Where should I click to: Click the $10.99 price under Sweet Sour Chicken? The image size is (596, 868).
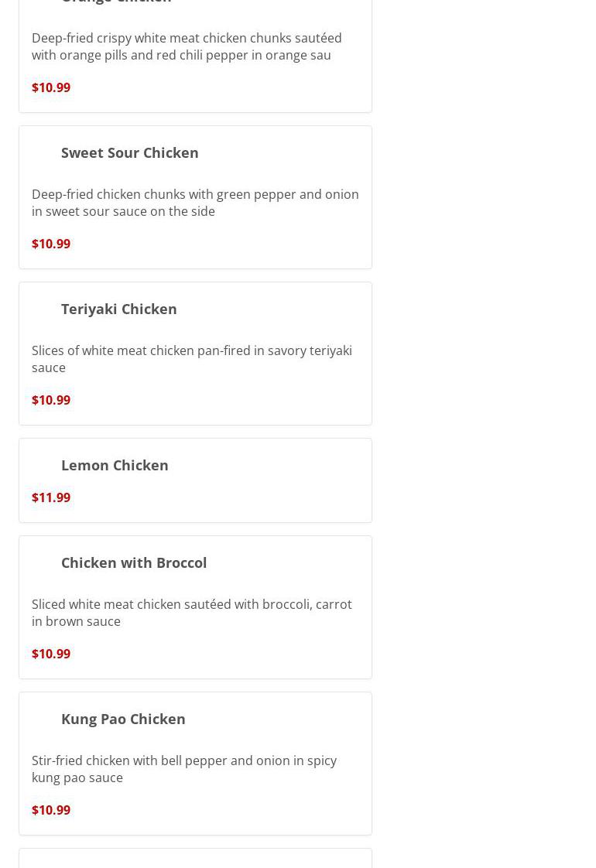(x=51, y=244)
